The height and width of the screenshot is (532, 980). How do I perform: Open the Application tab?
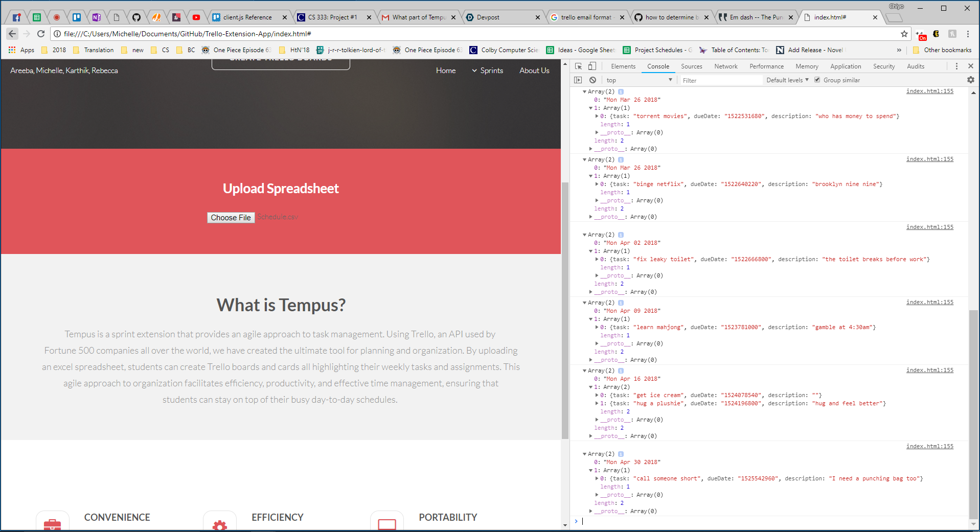tap(846, 66)
